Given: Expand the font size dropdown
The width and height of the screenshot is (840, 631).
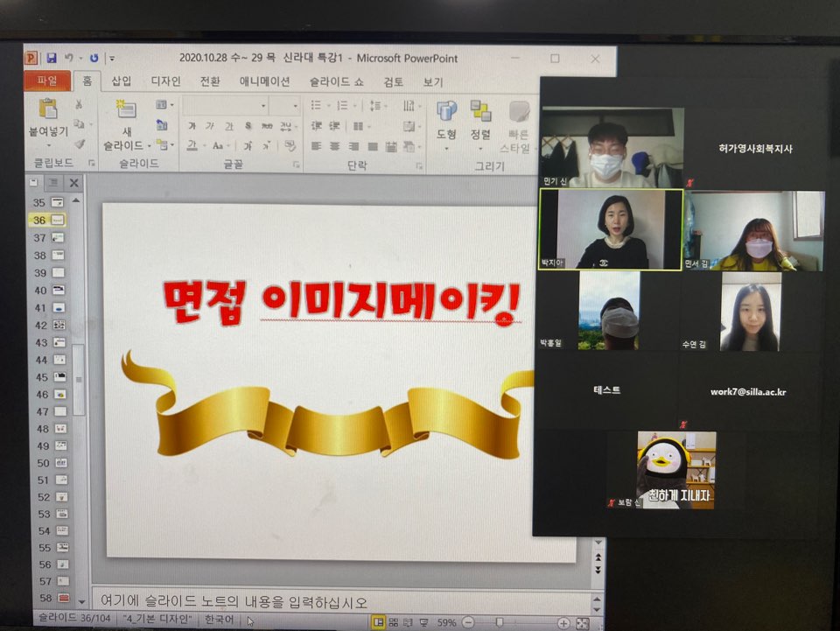Looking at the screenshot, I should point(295,106).
